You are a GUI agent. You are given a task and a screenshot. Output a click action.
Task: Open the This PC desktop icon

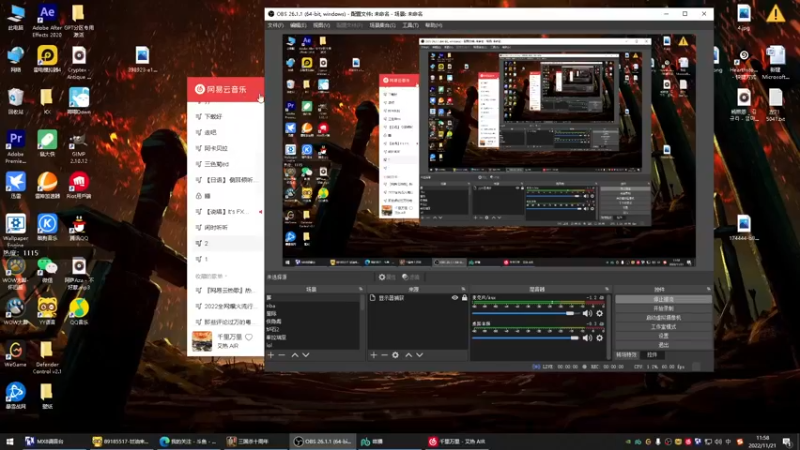coord(16,17)
